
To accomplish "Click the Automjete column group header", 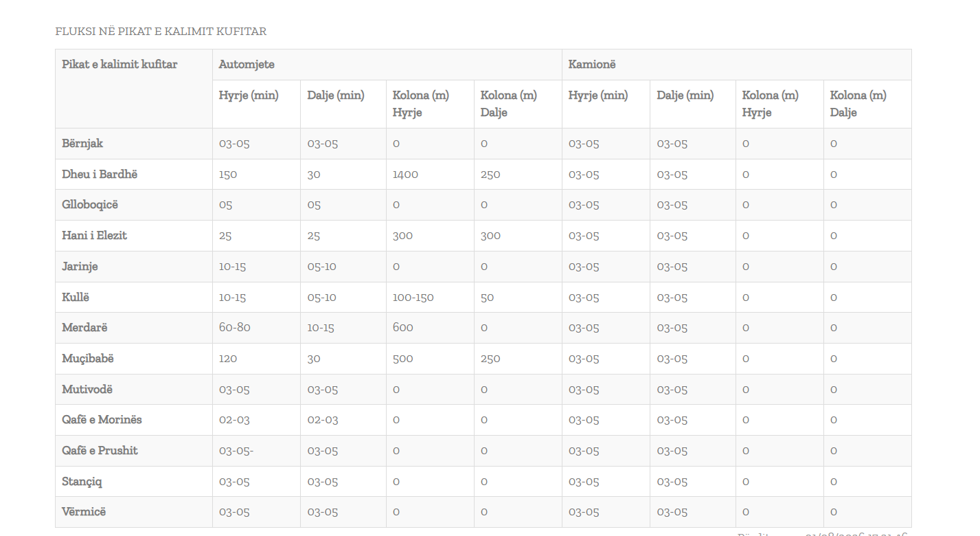I will pyautogui.click(x=247, y=65).
